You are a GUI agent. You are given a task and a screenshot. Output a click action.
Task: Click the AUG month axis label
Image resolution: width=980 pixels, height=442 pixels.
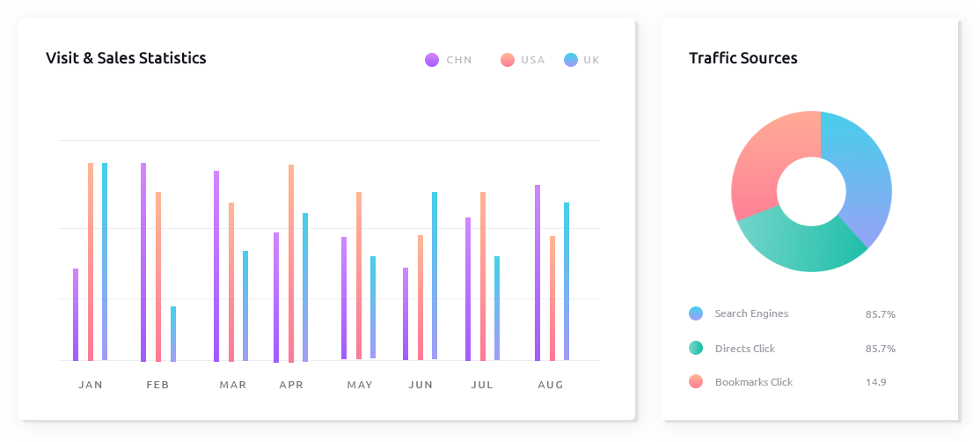pyautogui.click(x=551, y=385)
